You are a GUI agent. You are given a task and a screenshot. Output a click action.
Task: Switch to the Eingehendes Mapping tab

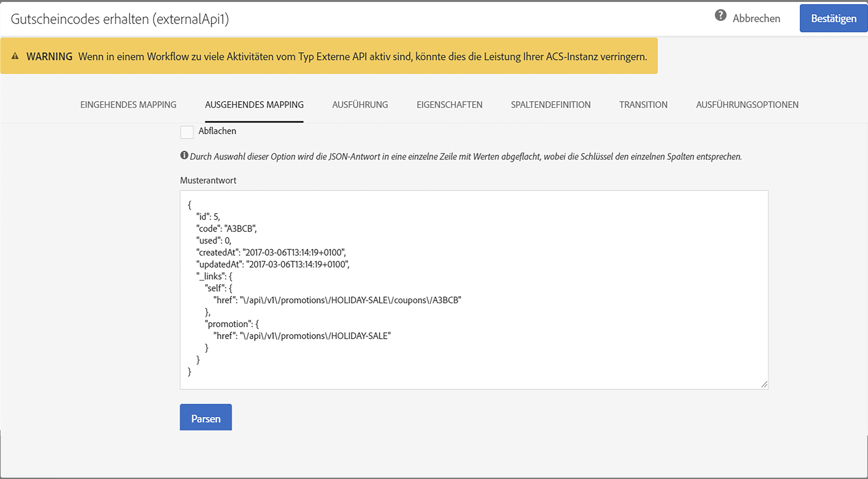coord(128,105)
